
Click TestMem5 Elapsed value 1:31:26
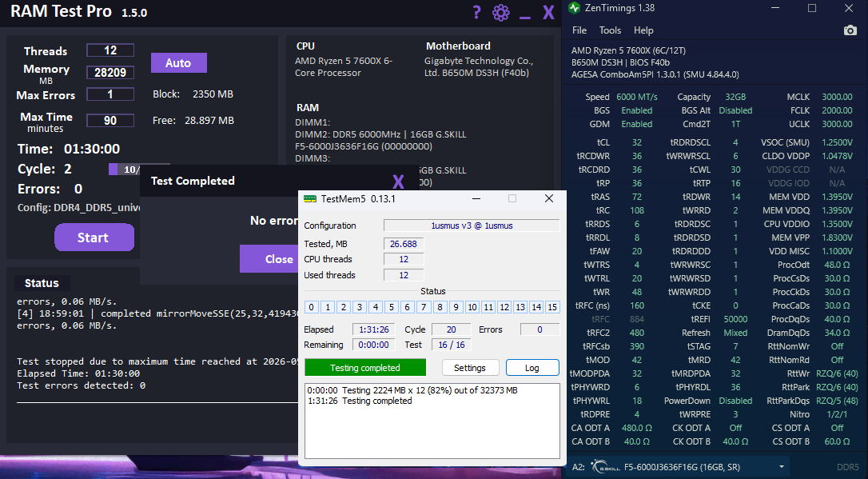(x=374, y=329)
